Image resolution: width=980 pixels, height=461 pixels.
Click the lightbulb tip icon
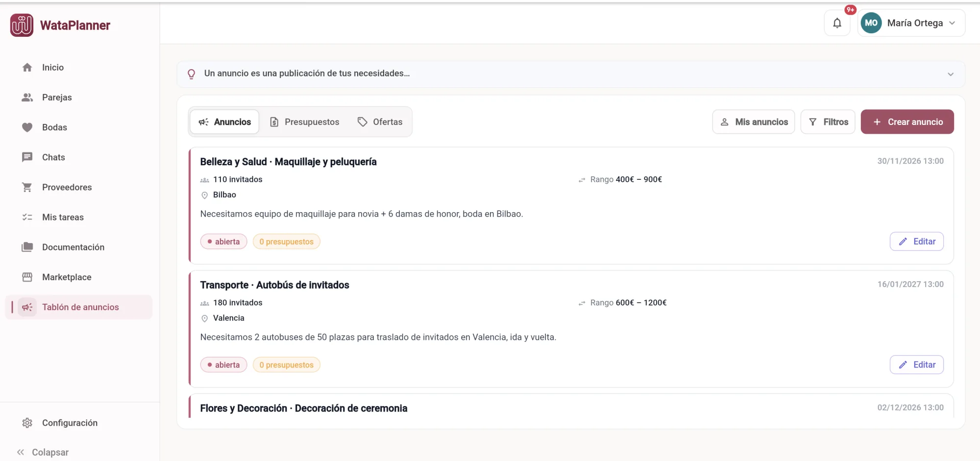coord(192,74)
